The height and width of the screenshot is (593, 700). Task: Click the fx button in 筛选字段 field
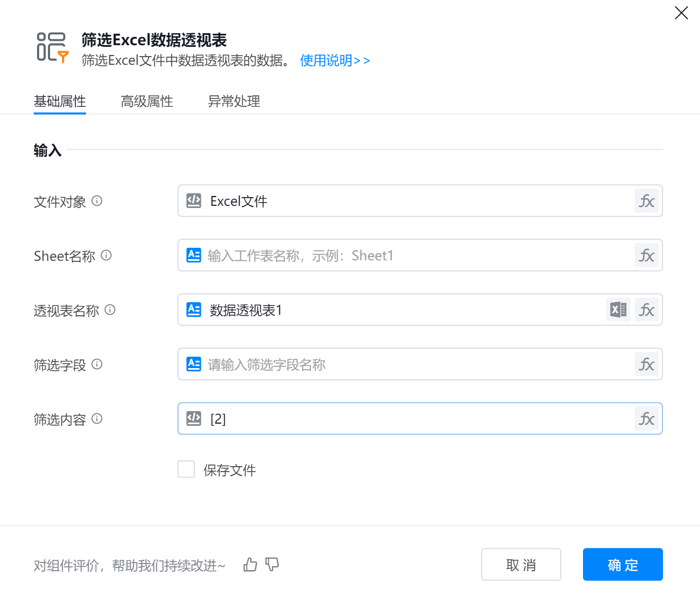point(646,364)
